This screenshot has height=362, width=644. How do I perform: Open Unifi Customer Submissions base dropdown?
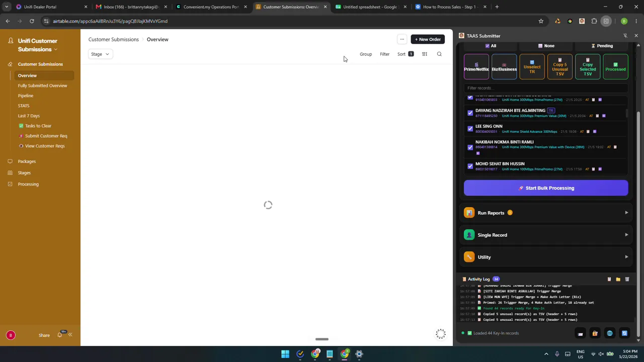[x=38, y=45]
